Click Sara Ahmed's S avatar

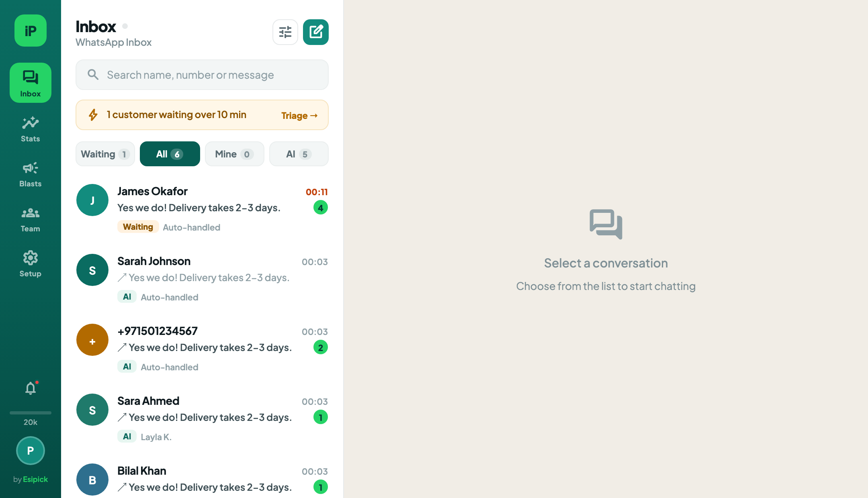92,410
